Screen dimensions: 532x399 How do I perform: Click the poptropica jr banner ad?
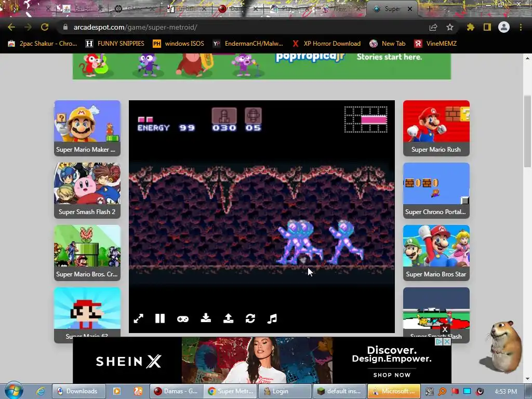(262, 66)
